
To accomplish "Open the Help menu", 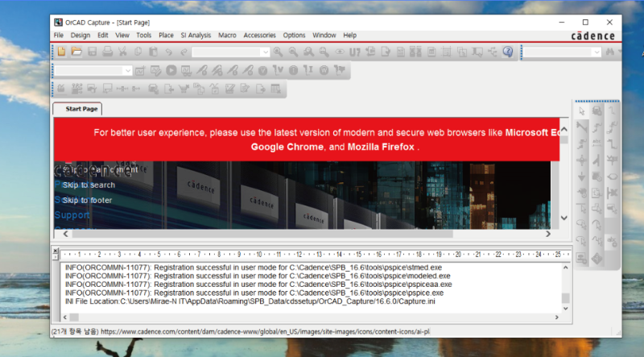I will pos(349,35).
